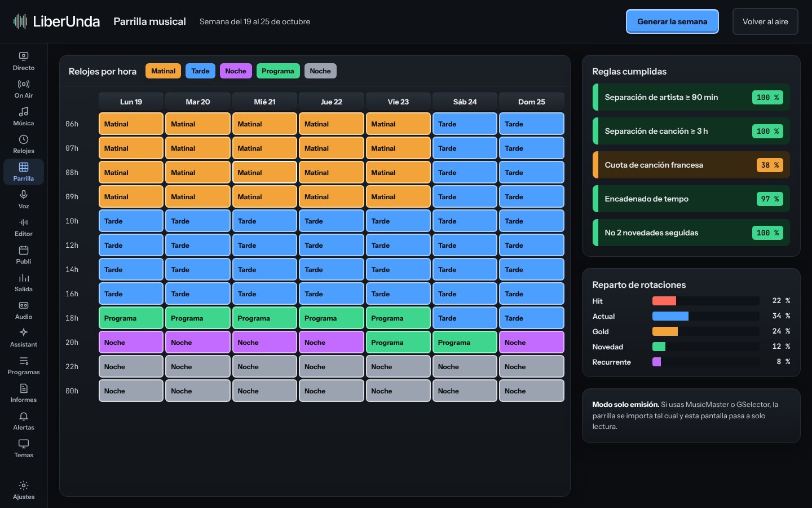Click Generar la semana button

[x=672, y=21]
